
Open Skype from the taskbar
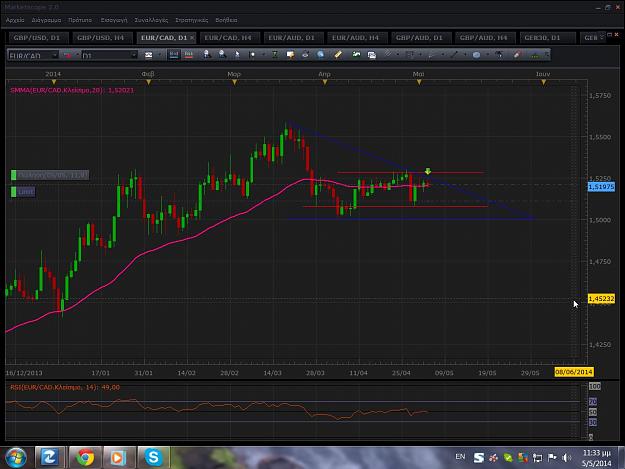[153, 457]
